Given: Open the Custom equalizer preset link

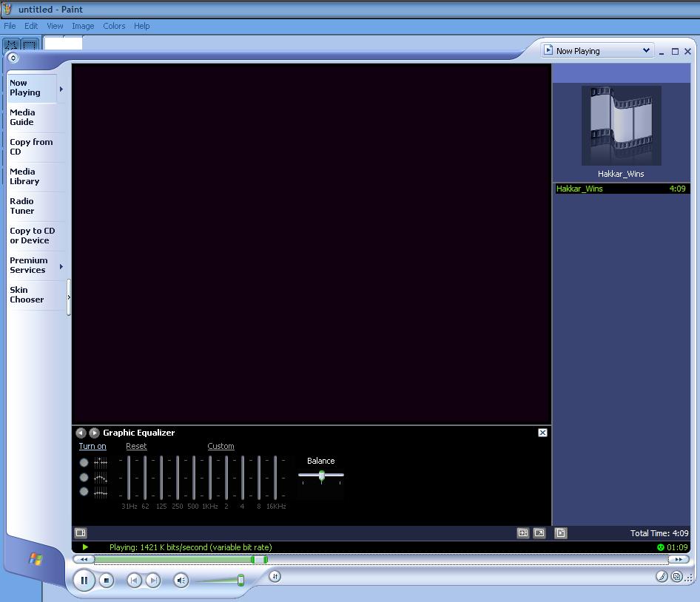Looking at the screenshot, I should tap(221, 446).
